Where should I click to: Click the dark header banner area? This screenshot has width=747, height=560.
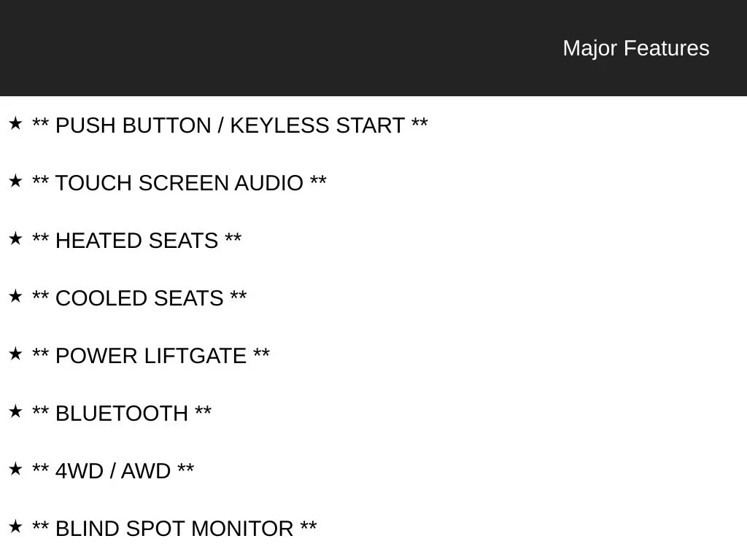[x=373, y=48]
